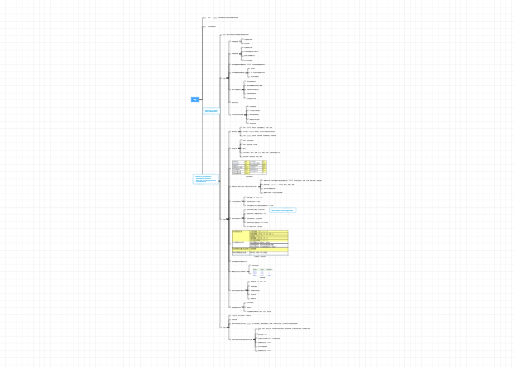Click the blue-outlined label box just below the root node
514x368 pixels.
tap(211, 111)
